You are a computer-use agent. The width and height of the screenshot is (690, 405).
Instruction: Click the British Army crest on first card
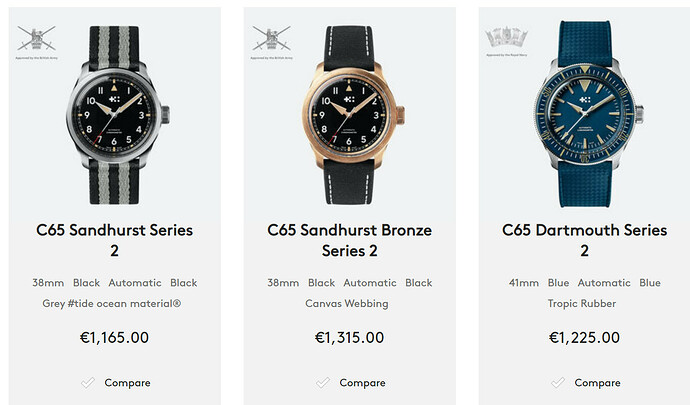coord(37,39)
